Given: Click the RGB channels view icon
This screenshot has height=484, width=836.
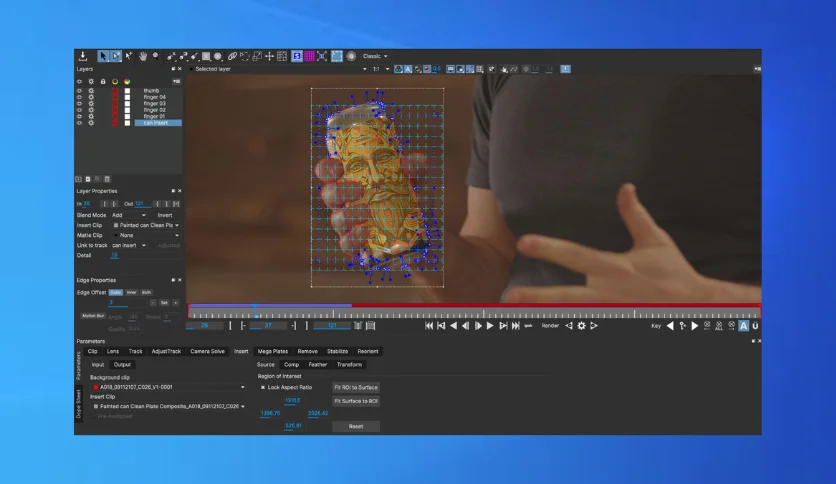Looking at the screenshot, I should [x=398, y=69].
